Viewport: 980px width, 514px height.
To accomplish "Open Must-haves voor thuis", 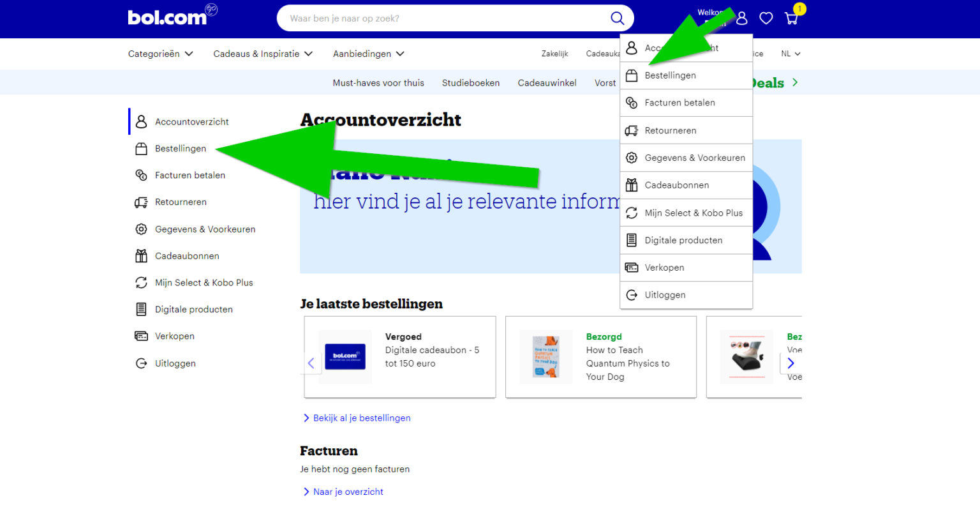I will coord(378,82).
